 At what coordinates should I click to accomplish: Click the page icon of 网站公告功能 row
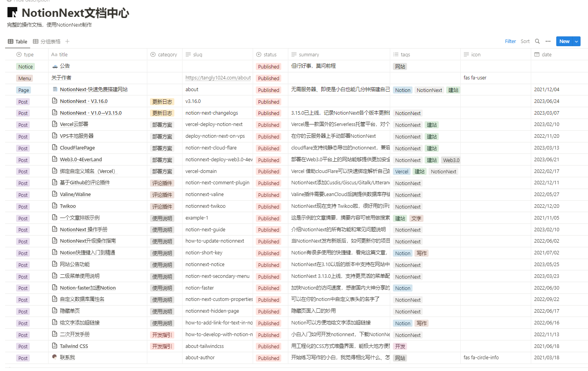point(55,264)
